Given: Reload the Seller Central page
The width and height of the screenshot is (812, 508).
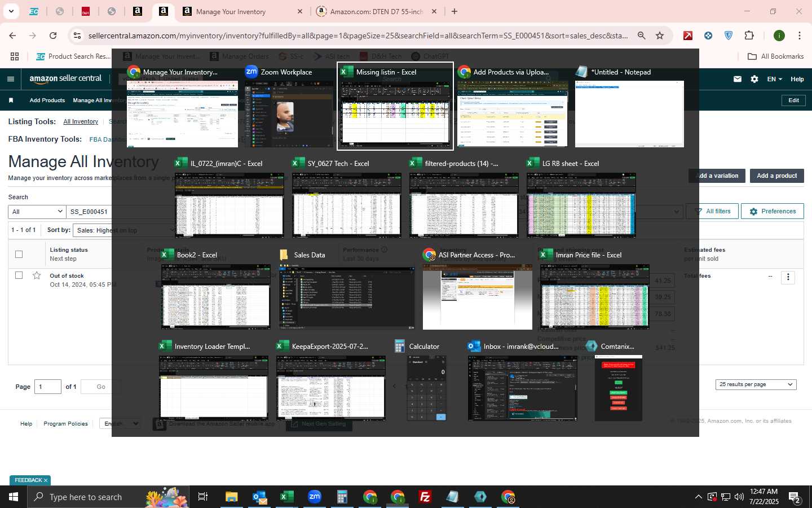Looking at the screenshot, I should (x=53, y=36).
